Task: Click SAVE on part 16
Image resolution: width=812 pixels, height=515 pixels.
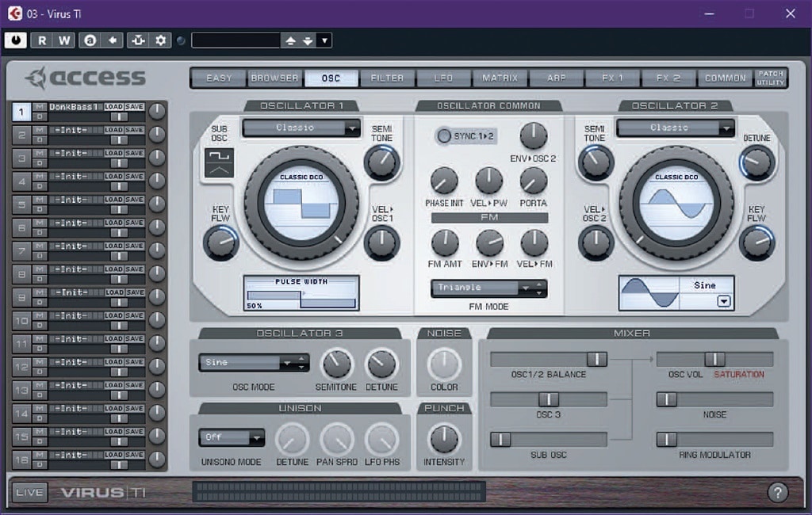Action: tap(134, 455)
